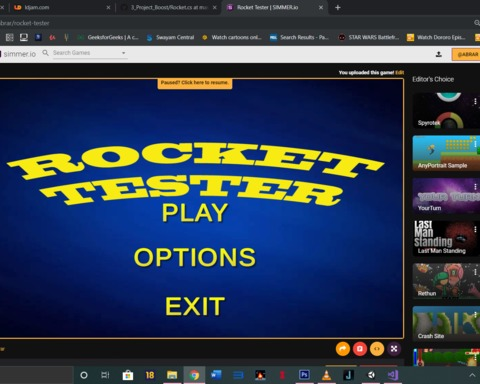Open VLC media player from the taskbar
The height and width of the screenshot is (384, 480).
coord(326,375)
